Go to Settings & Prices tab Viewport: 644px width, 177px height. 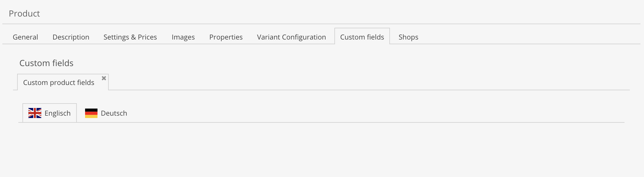(x=130, y=37)
